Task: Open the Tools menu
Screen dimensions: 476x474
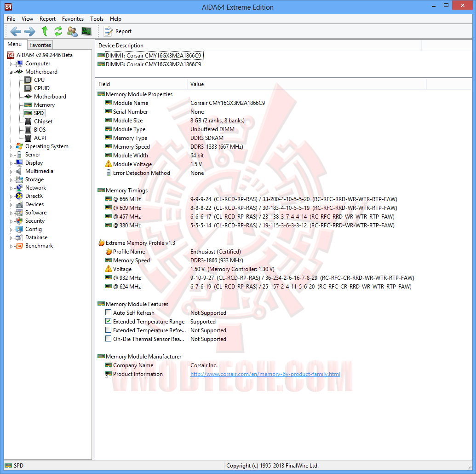Action: pos(97,19)
